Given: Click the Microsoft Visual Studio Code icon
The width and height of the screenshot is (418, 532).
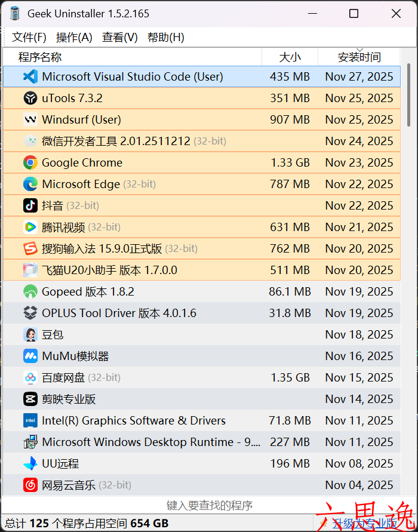Looking at the screenshot, I should [30, 76].
